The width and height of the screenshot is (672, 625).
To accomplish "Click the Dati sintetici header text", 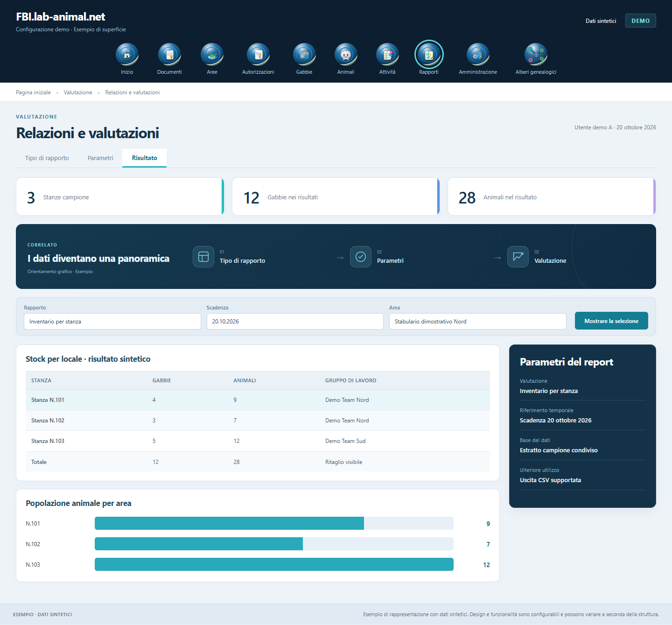I will coord(601,21).
